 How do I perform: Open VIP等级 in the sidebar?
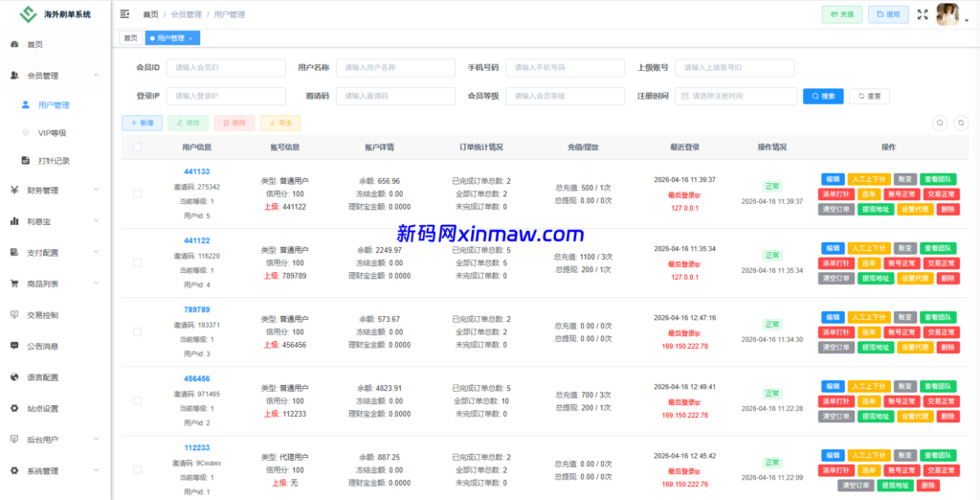[x=53, y=133]
